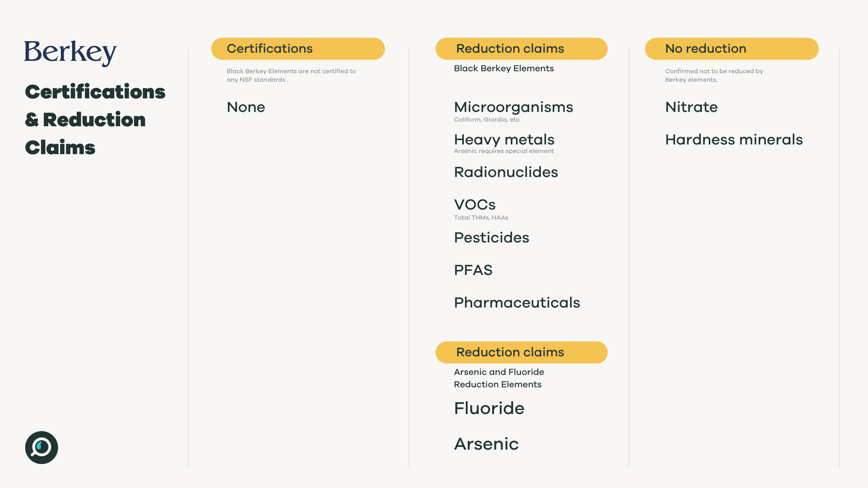Click the 'Pesticides' claim
Image resolution: width=868 pixels, height=488 pixels.
(491, 237)
